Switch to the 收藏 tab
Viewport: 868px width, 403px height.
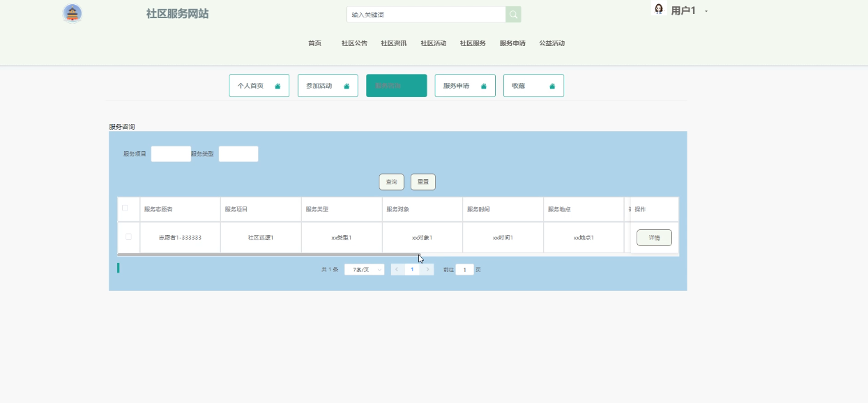533,86
